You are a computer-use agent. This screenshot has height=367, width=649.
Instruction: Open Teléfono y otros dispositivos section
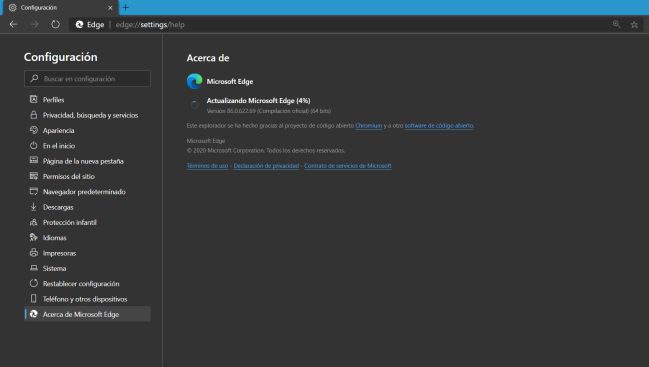click(87, 299)
